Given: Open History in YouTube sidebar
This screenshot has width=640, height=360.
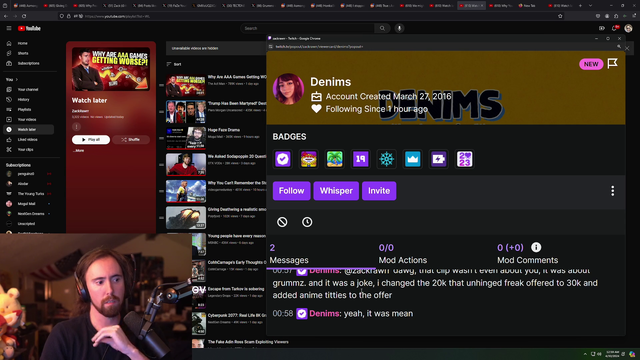Looking at the screenshot, I should 23,100.
